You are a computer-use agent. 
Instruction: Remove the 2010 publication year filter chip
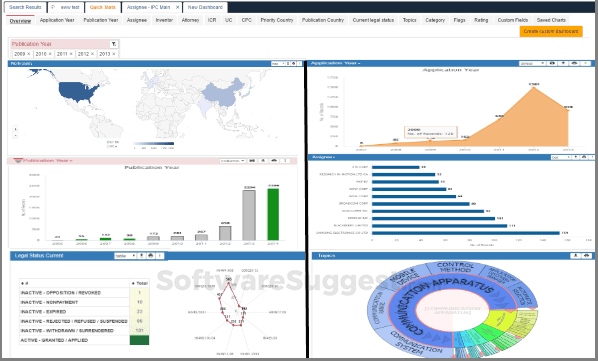pyautogui.click(x=50, y=54)
